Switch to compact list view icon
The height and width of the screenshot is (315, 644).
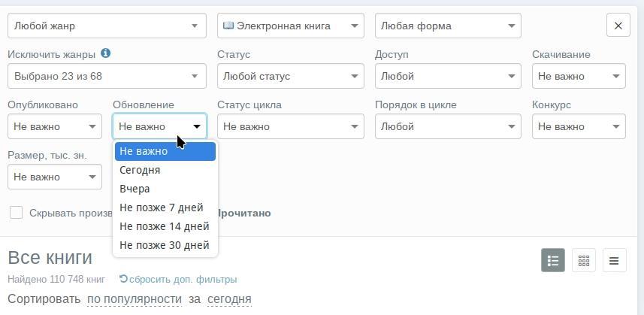point(614,261)
